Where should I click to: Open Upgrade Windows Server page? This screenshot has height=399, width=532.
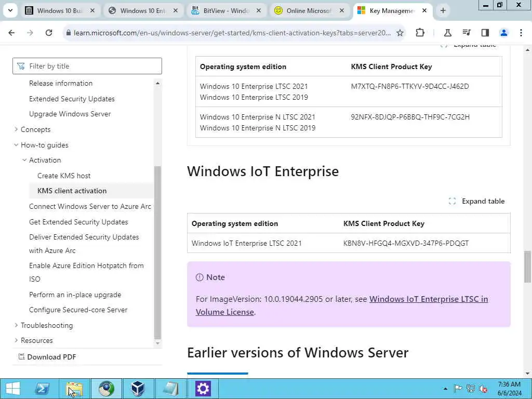[x=70, y=114]
